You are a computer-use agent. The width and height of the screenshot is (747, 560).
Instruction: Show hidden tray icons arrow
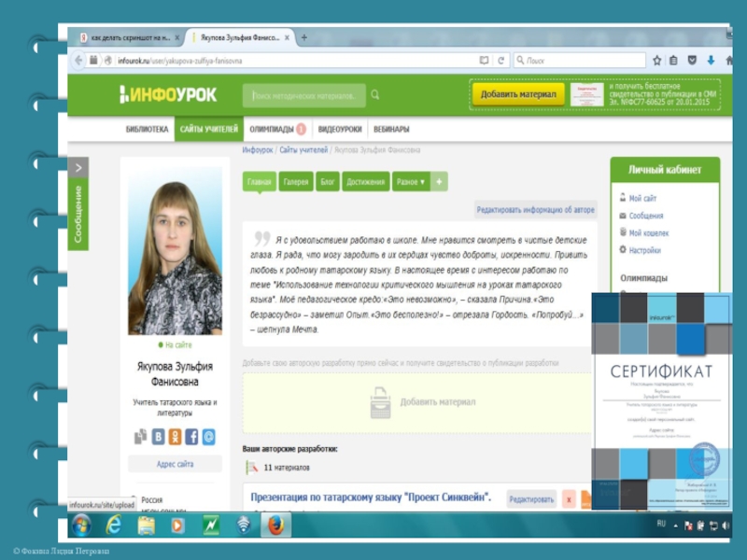pyautogui.click(x=675, y=525)
